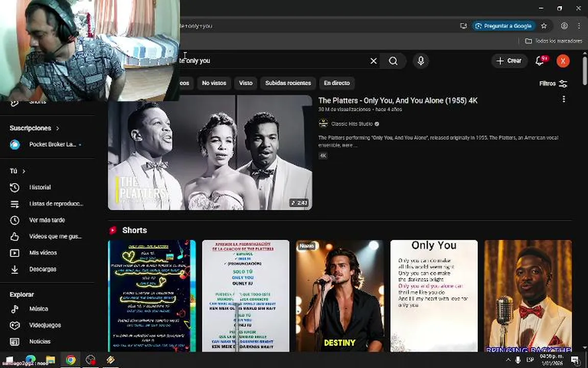Click the system tray microphone icon
This screenshot has width=588, height=368.
(x=518, y=360)
